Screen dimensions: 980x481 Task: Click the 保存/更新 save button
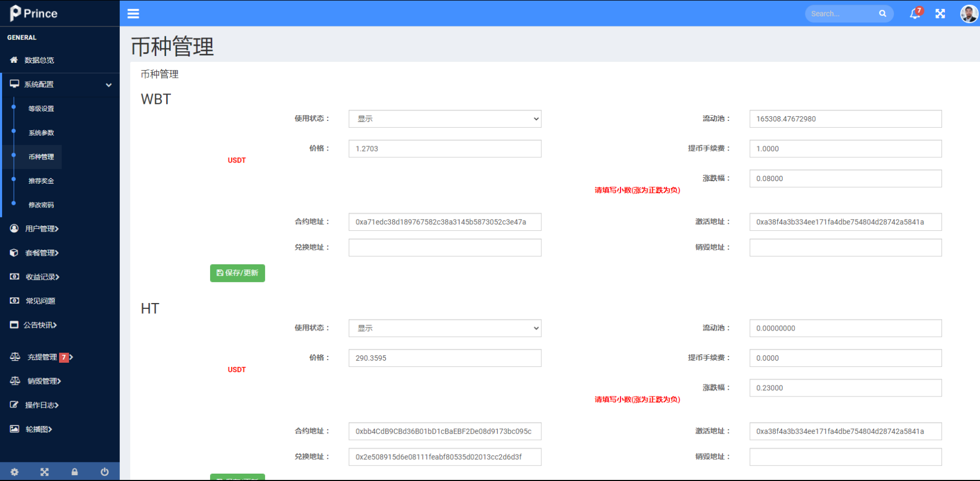[237, 273]
